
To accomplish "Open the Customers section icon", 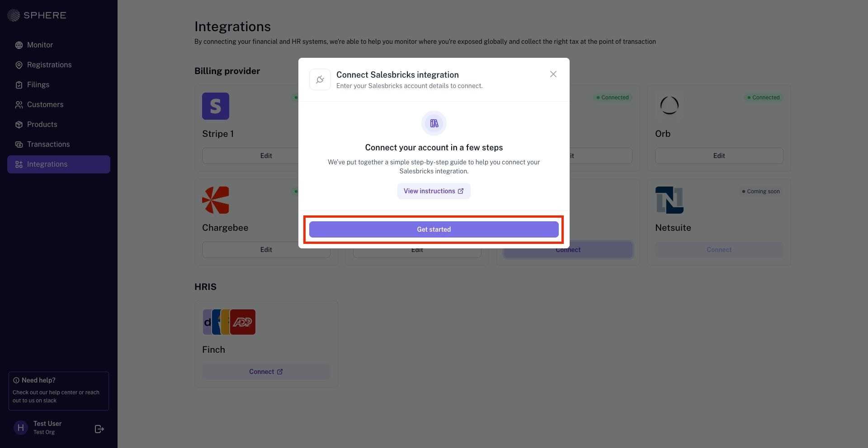I will pyautogui.click(x=19, y=105).
